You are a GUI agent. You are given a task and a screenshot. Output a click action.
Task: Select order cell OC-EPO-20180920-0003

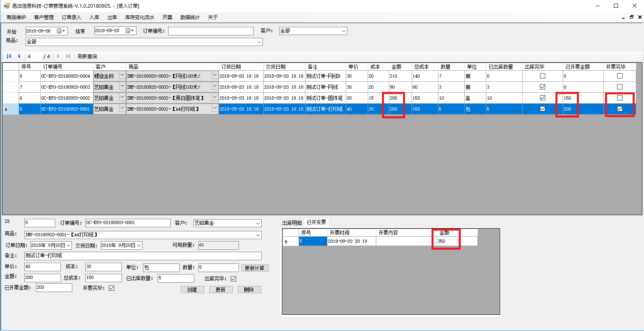pos(67,87)
